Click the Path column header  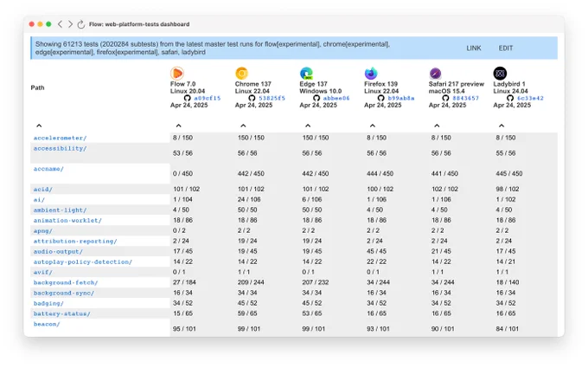(x=37, y=87)
